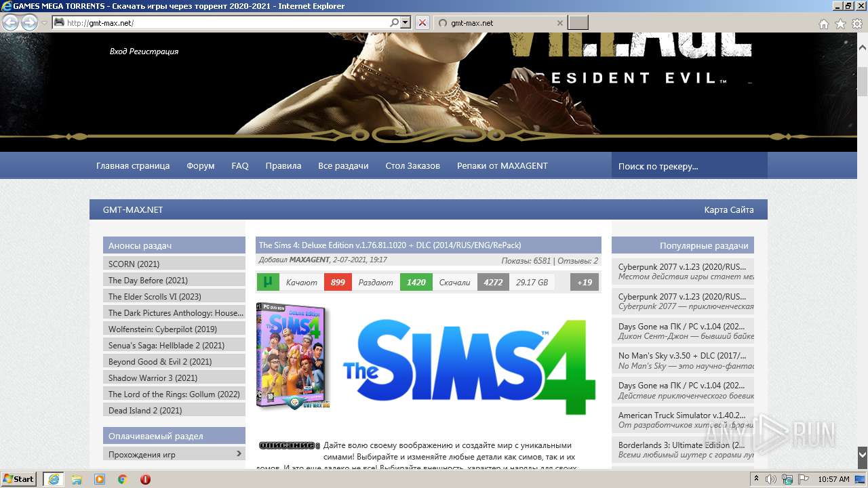Open the recent pages dropdown arrow
Screen dimensions: 868x488
tap(44, 22)
